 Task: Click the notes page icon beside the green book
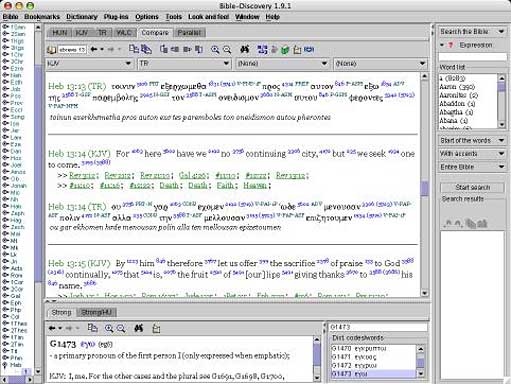click(x=297, y=50)
